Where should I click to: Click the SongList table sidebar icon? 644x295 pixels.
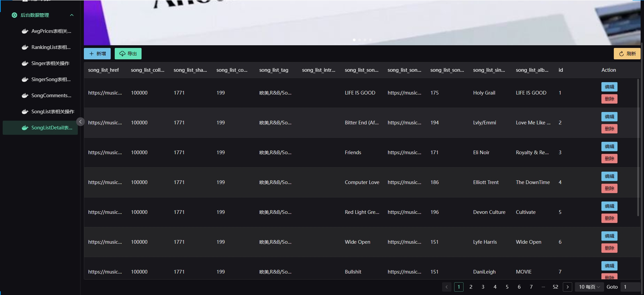25,112
